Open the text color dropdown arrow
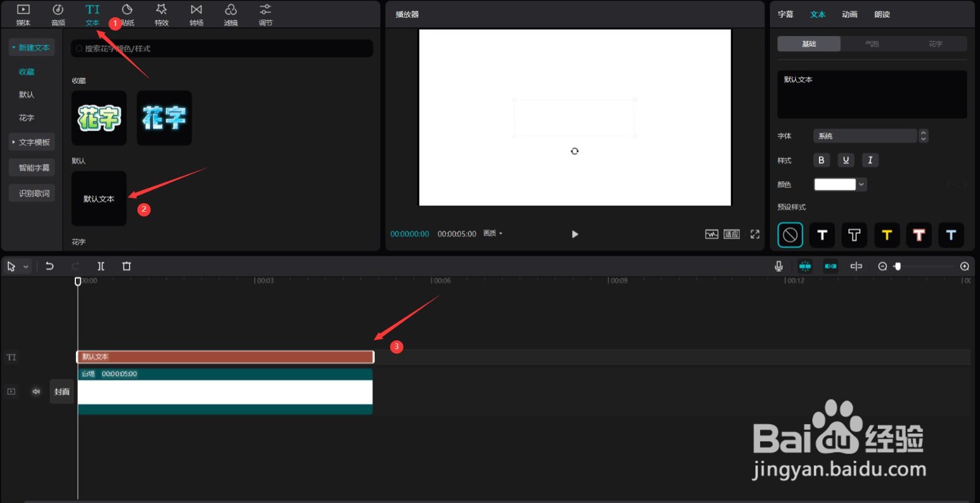Viewport: 980px width, 503px height. click(862, 184)
